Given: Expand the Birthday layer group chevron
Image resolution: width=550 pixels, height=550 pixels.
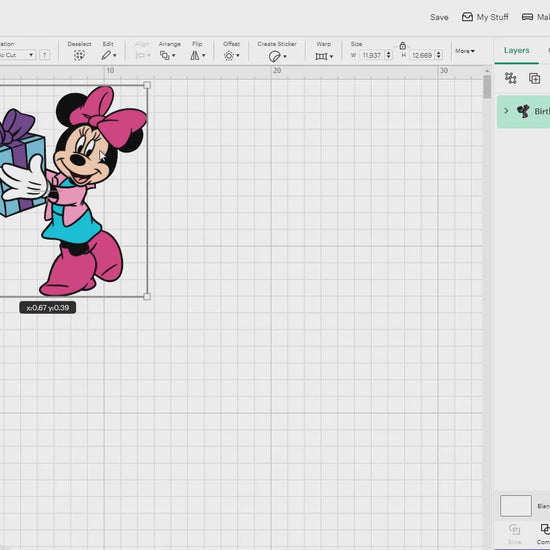Looking at the screenshot, I should [x=506, y=111].
